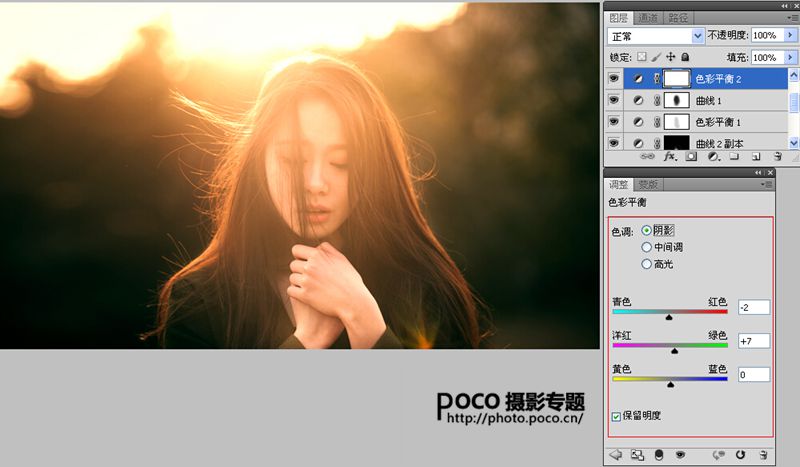
Task: Click mask link icon of 色彩平衡 2
Action: coord(657,79)
